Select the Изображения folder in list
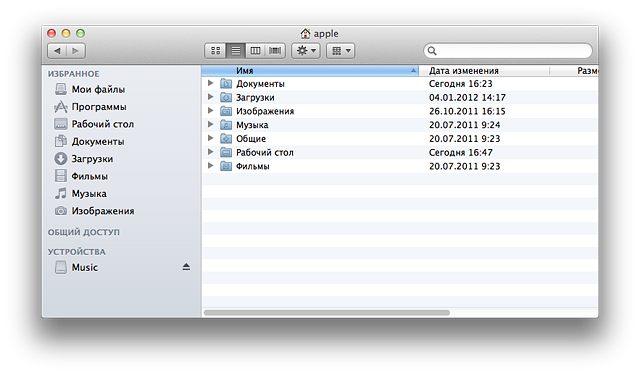The image size is (640, 375). click(x=265, y=111)
